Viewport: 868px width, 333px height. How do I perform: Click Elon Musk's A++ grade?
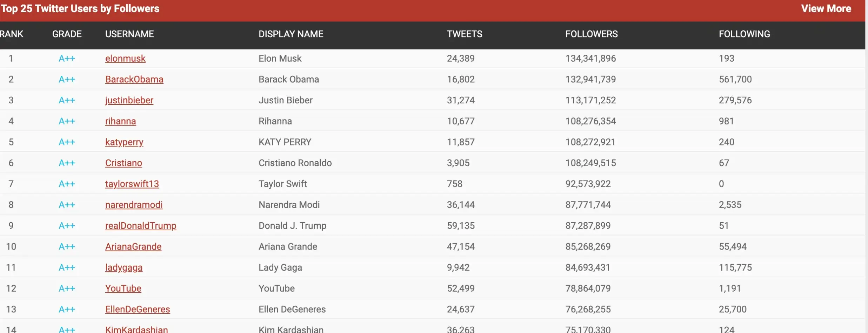[x=67, y=58]
